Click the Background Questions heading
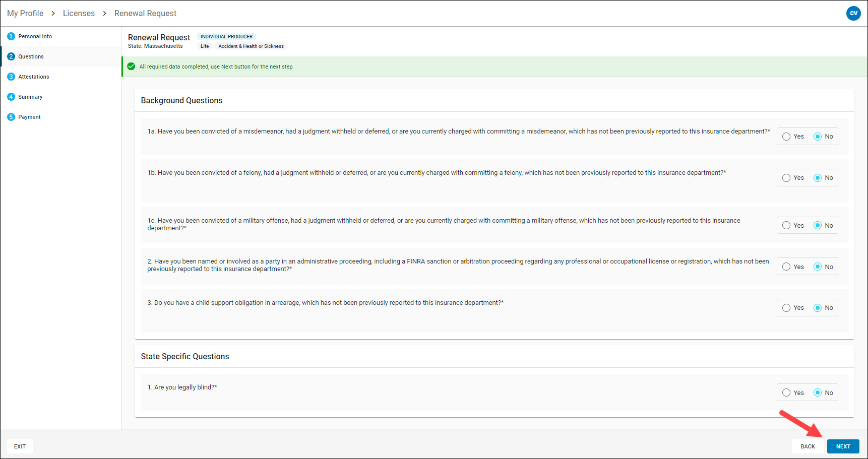The image size is (868, 459). pyautogui.click(x=181, y=100)
